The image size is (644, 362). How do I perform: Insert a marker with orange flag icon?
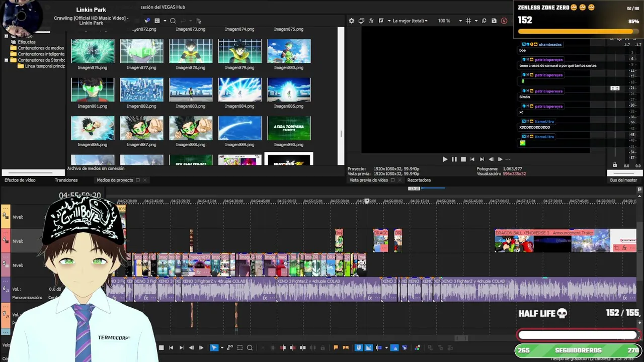click(336, 347)
